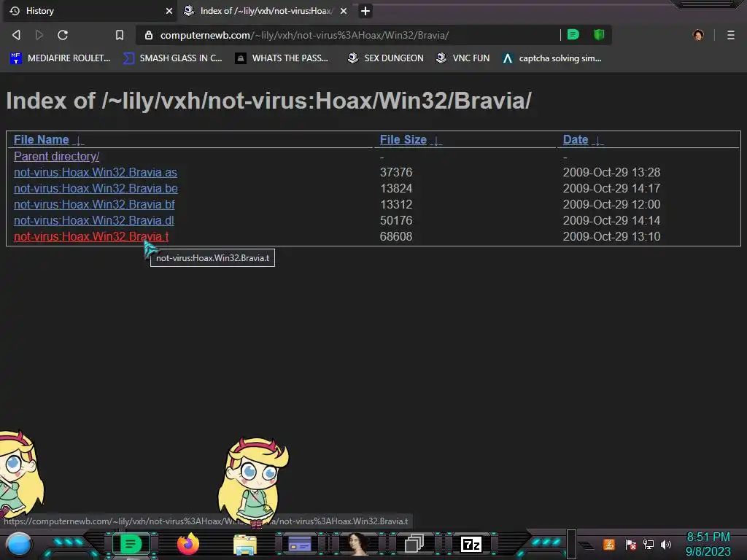
Task: Download not-virus:Hoax.Win32.Bravia.t
Action: tap(91, 237)
